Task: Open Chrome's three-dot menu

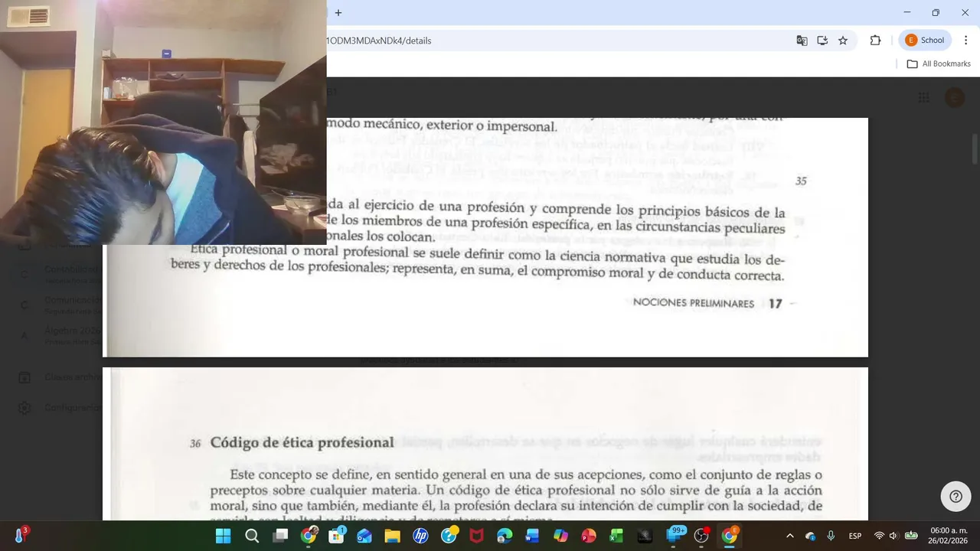Action: click(x=966, y=41)
